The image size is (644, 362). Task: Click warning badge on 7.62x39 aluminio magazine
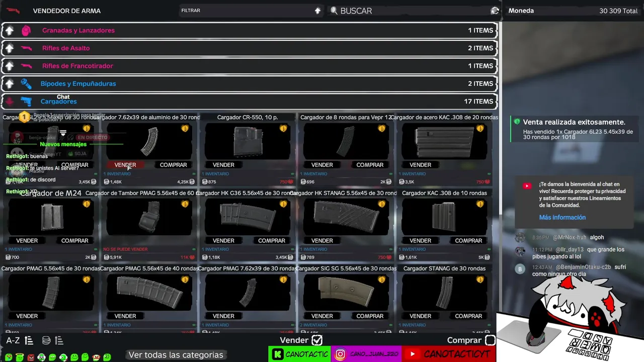[185, 129]
